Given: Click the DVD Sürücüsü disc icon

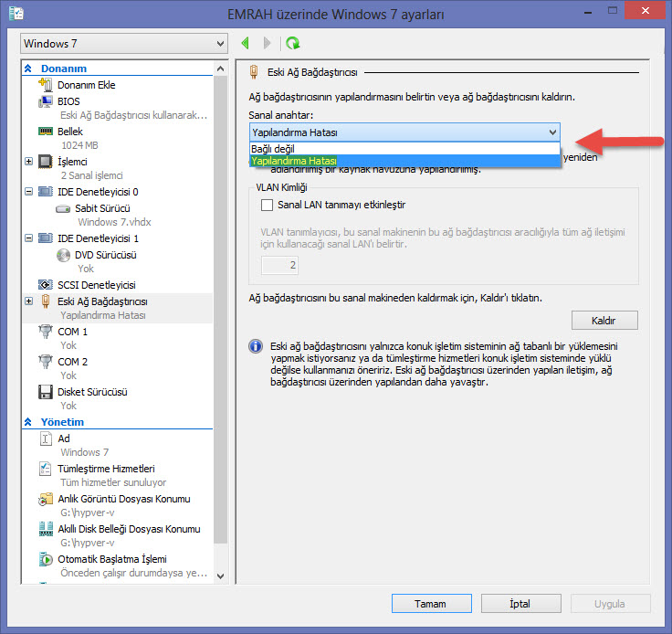Looking at the screenshot, I should point(63,255).
